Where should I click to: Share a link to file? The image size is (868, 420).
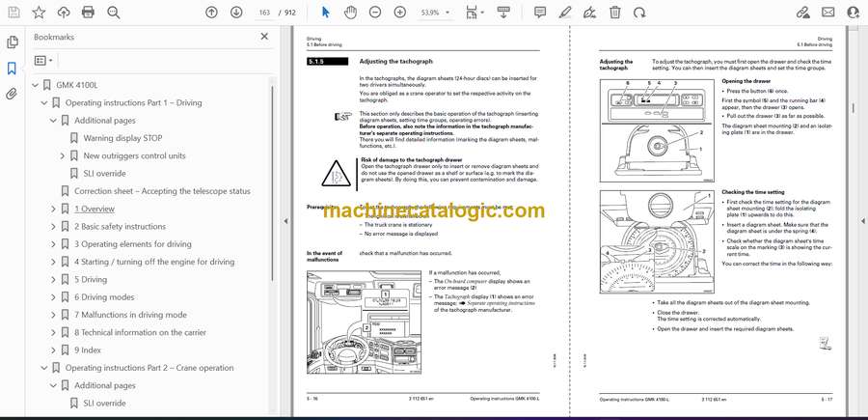(802, 13)
